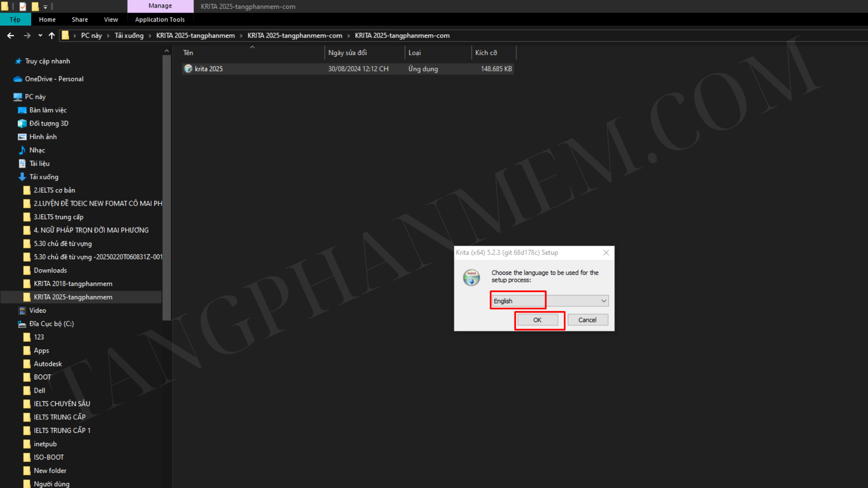
Task: Select OneDrive - Personal in sidebar
Action: point(54,79)
